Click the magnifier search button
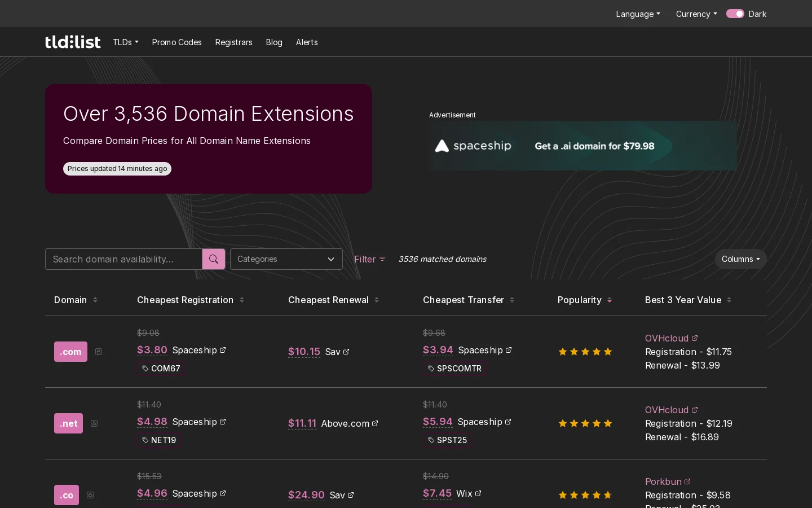 tap(214, 259)
